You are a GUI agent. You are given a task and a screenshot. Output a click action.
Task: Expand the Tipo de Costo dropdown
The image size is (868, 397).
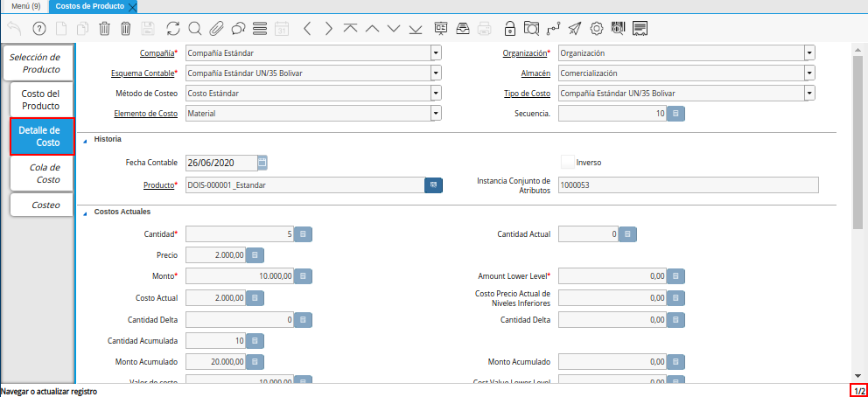[808, 93]
